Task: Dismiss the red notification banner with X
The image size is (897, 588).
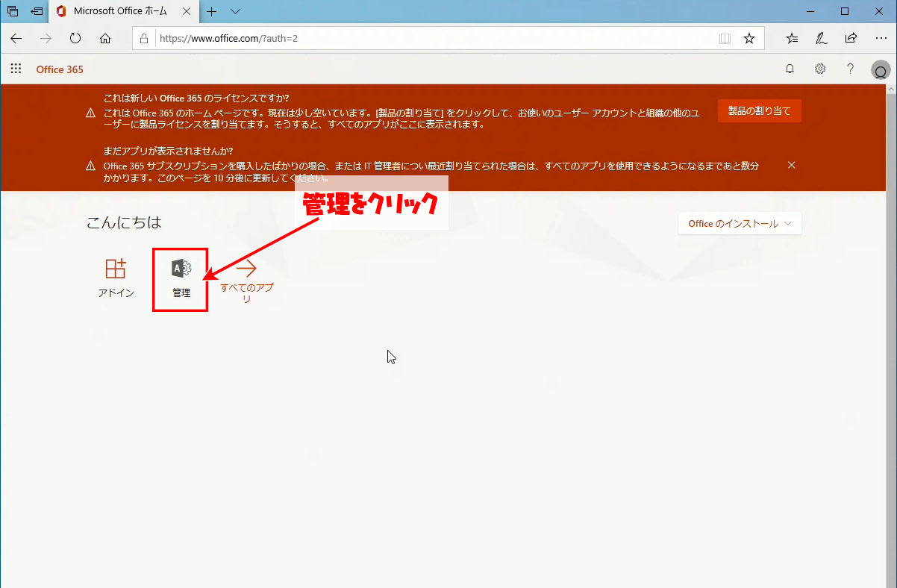Action: pyautogui.click(x=792, y=165)
